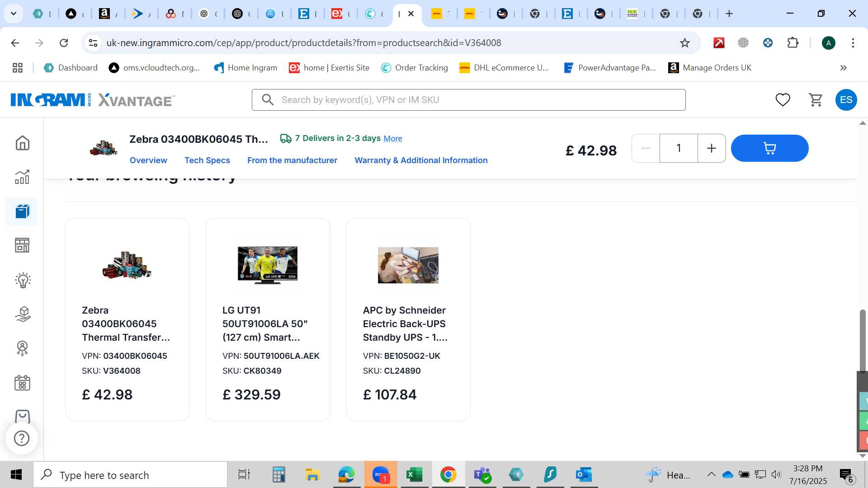868x488 pixels.
Task: Click the More delivery link
Action: (x=393, y=139)
